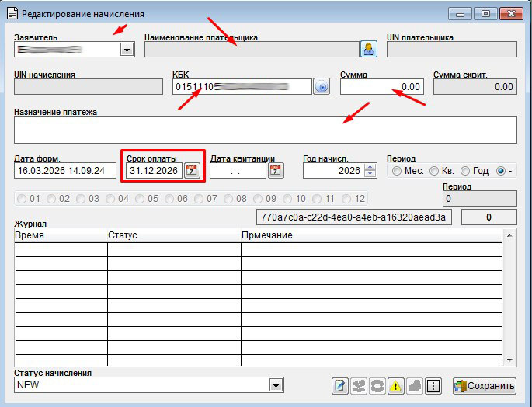Select the Год period radio button
532x407 pixels.
pos(465,171)
